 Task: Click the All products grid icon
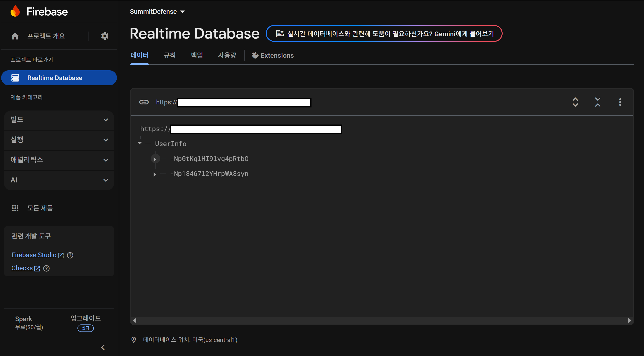[15, 208]
